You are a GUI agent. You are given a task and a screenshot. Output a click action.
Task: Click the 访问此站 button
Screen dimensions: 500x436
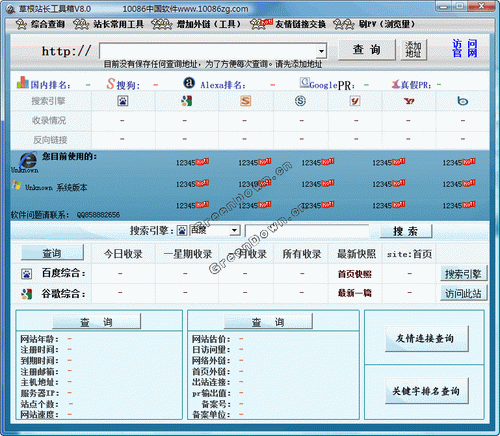[463, 293]
